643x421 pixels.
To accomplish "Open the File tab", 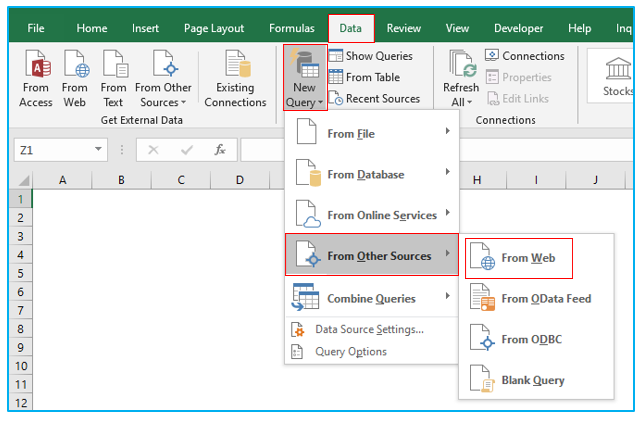I will click(36, 28).
